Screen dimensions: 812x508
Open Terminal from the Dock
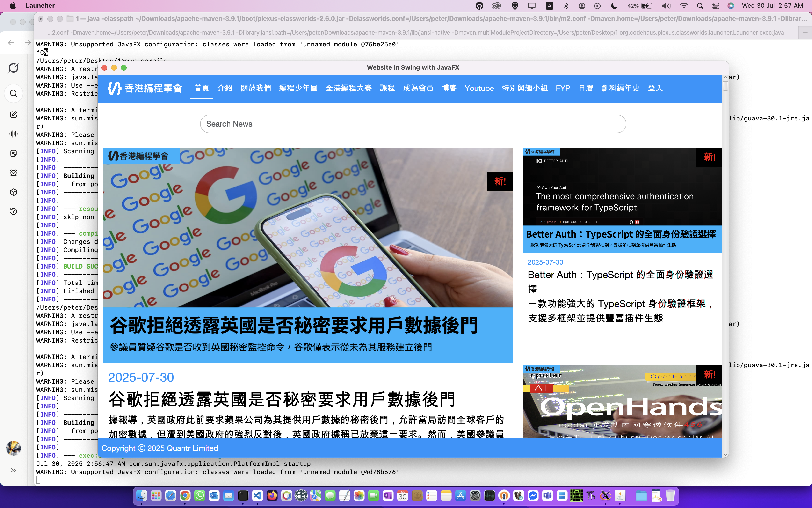(x=243, y=496)
